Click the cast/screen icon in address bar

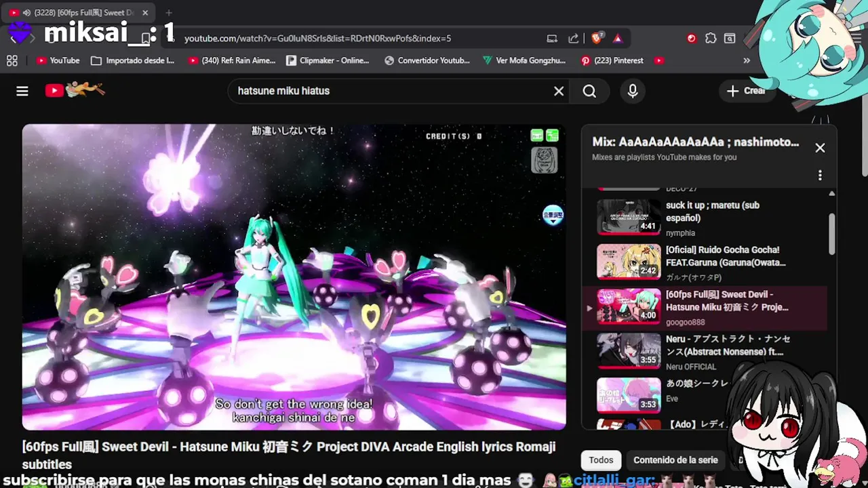tap(552, 39)
